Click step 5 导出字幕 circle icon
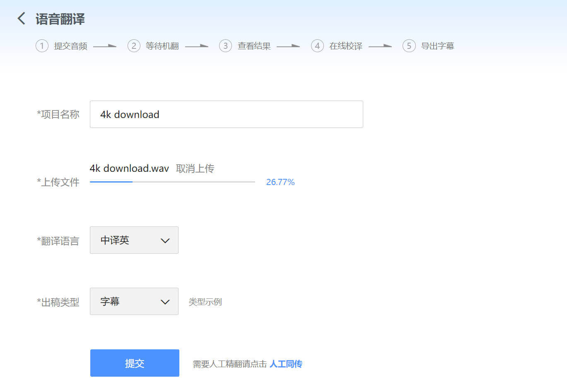567x392 pixels. tap(409, 46)
